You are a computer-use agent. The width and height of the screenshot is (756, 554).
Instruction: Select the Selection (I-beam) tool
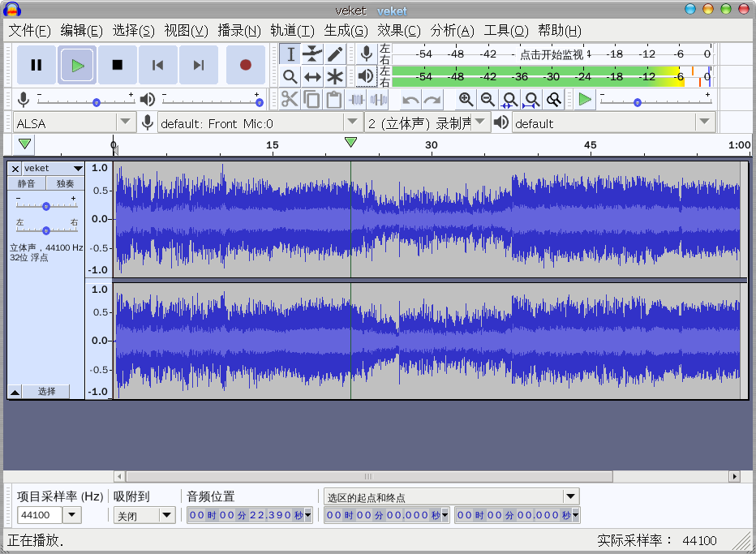(x=290, y=54)
